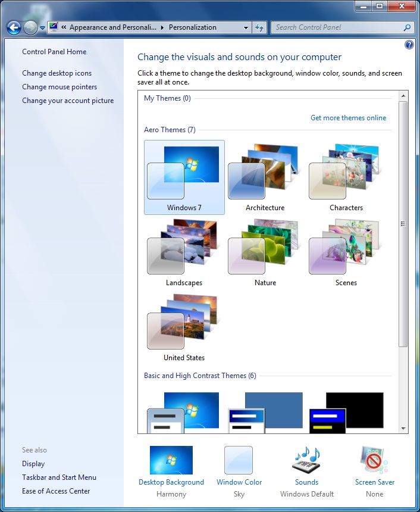Click Basic and High Contrast Themes header
Image resolution: width=420 pixels, height=512 pixels.
point(200,376)
